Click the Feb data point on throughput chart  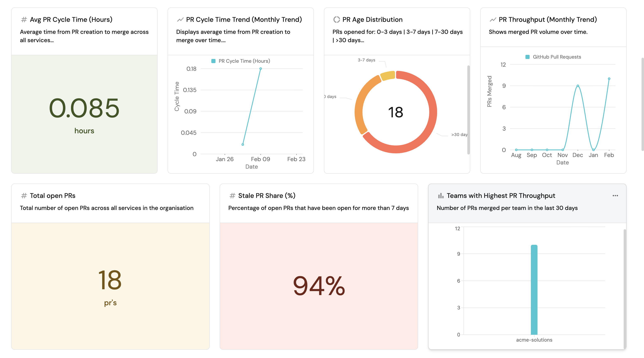pyautogui.click(x=609, y=79)
